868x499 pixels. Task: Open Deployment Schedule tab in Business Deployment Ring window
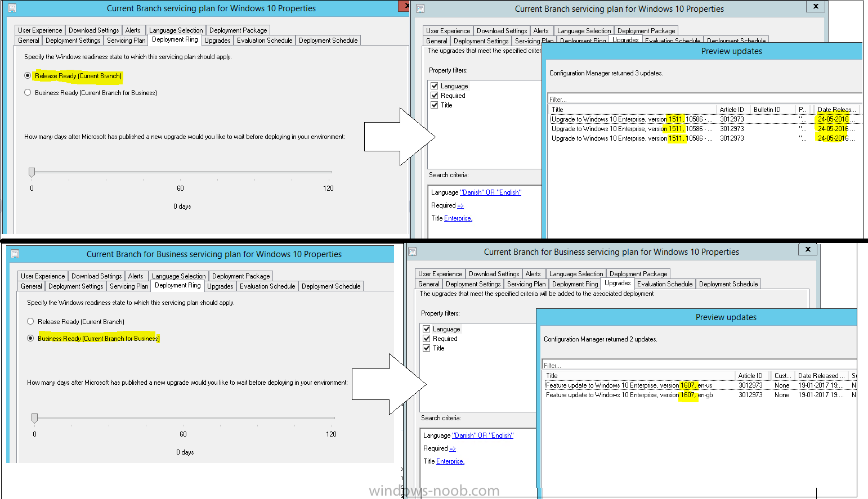331,286
